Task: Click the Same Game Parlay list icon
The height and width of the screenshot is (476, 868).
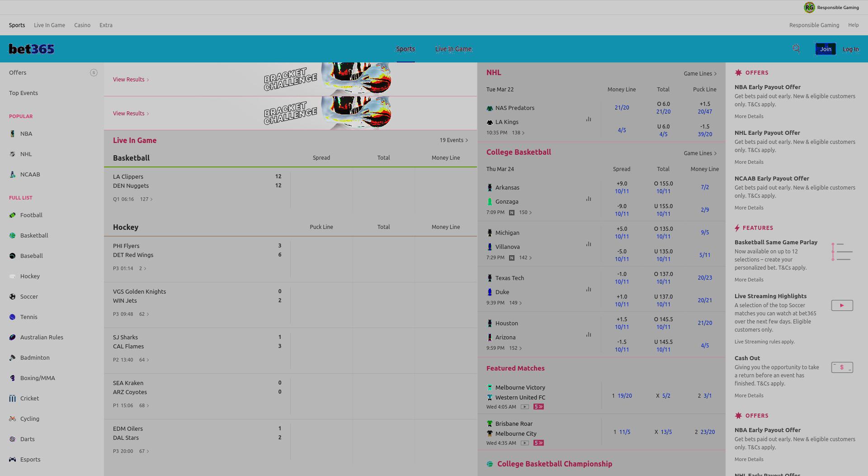Action: point(842,252)
